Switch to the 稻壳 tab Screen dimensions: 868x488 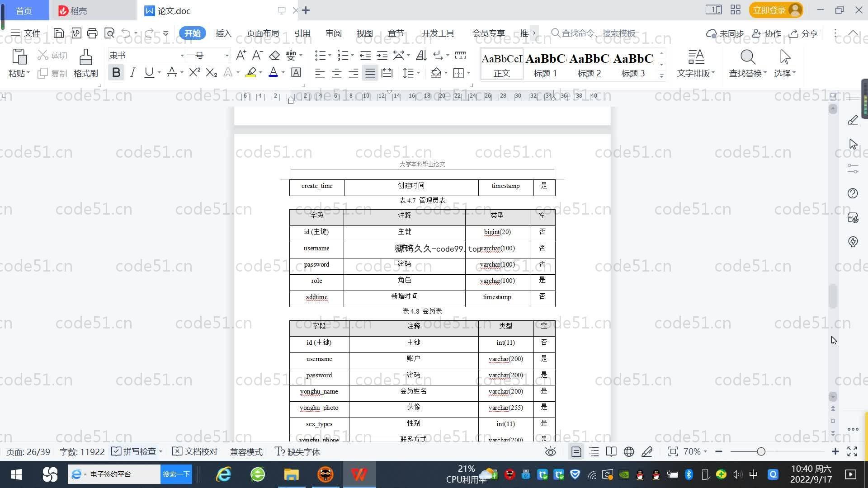pyautogui.click(x=92, y=10)
